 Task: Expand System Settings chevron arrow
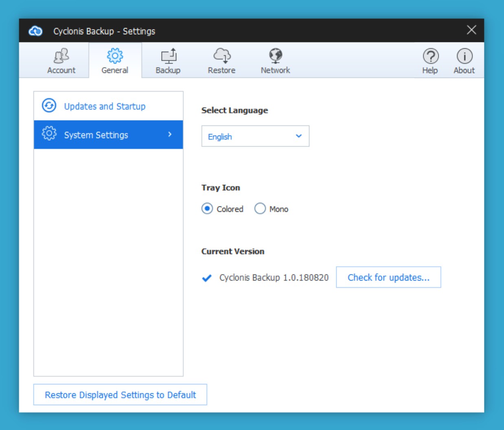170,134
